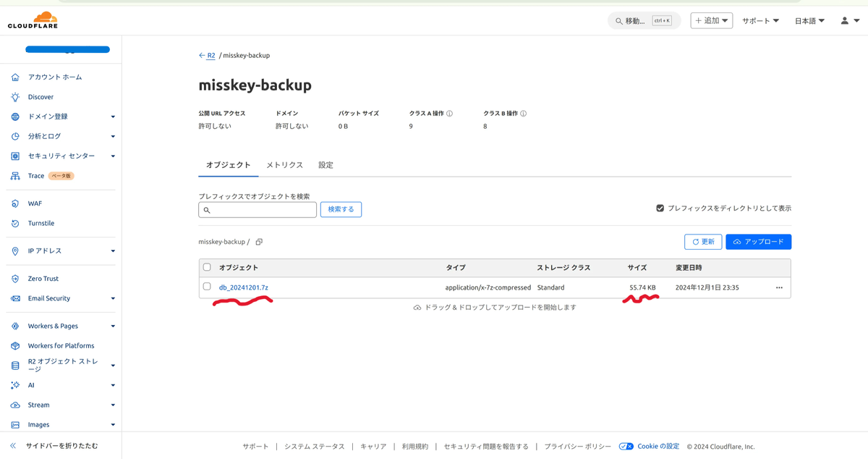This screenshot has height=459, width=868.
Task: Click the Discover lightbulb icon
Action: 15,97
